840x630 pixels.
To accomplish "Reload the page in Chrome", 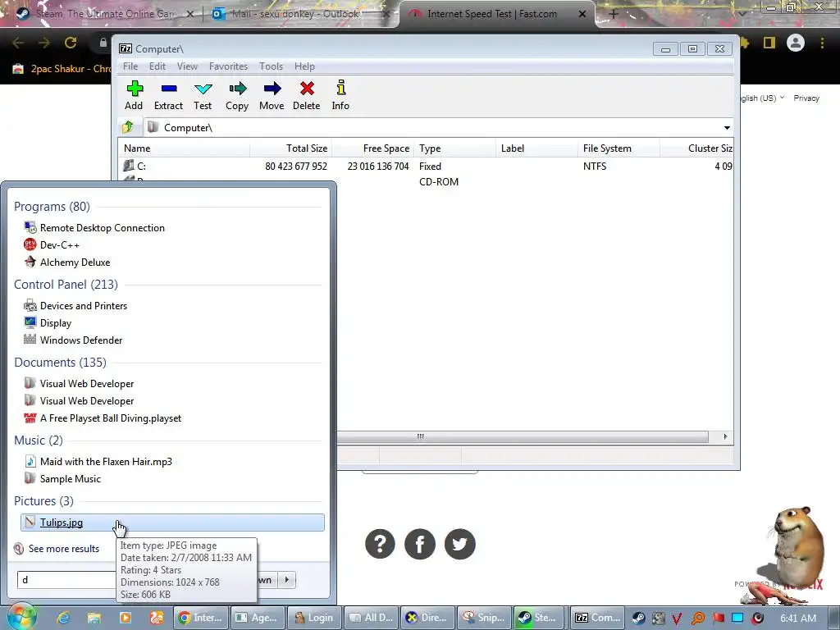I will (x=71, y=43).
